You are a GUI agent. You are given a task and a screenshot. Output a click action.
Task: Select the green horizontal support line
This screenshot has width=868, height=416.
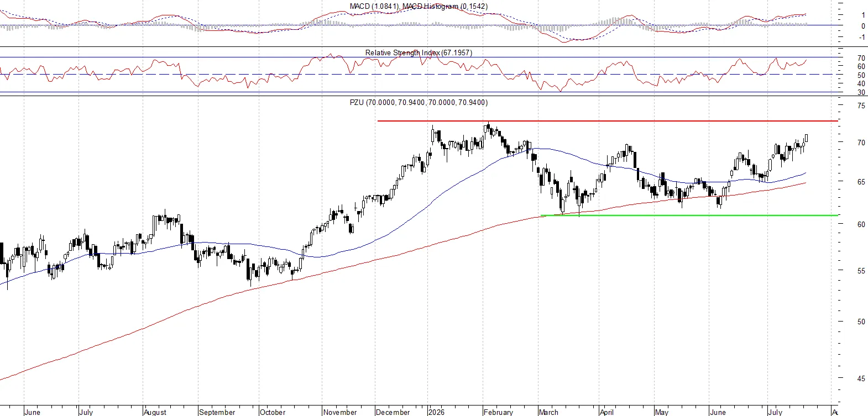689,215
